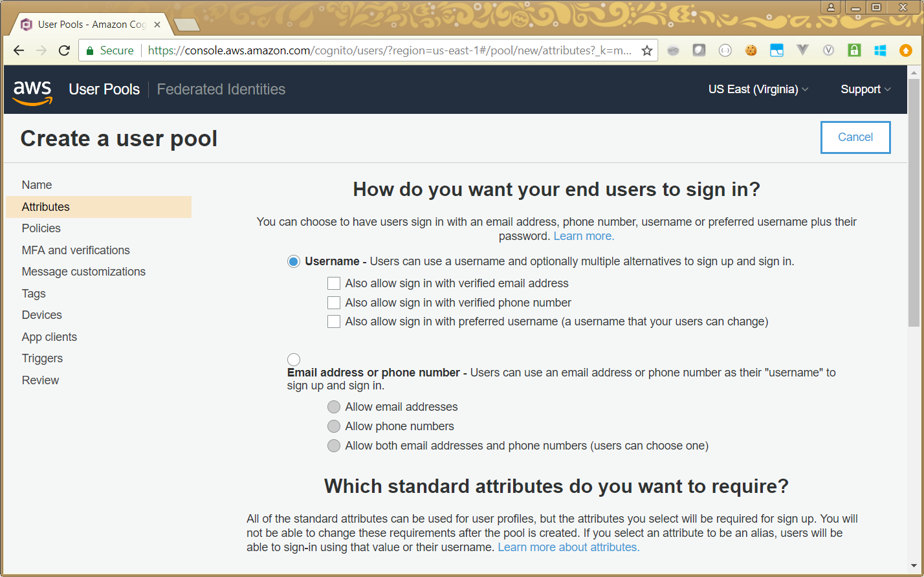This screenshot has height=577, width=924.
Task: Open the App clients section
Action: pos(49,337)
